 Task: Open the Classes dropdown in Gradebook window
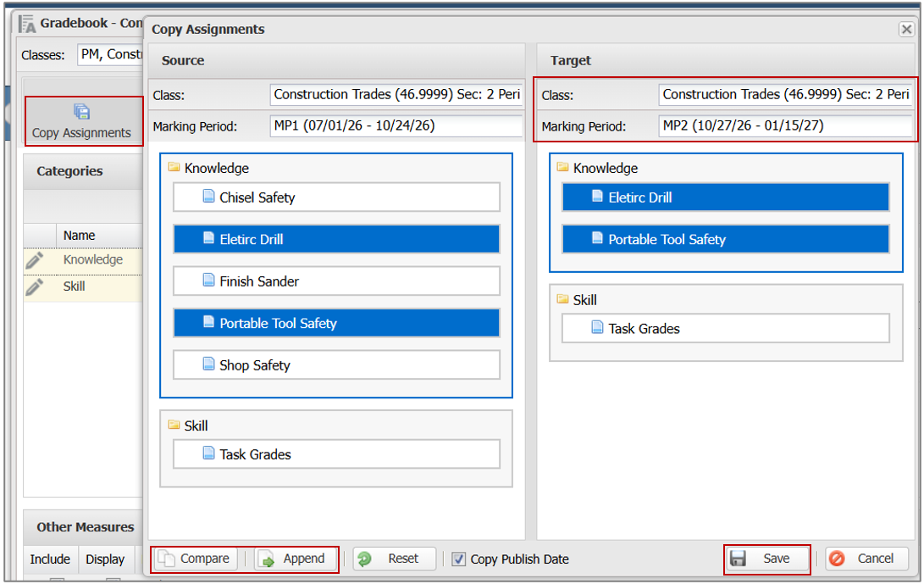(110, 55)
